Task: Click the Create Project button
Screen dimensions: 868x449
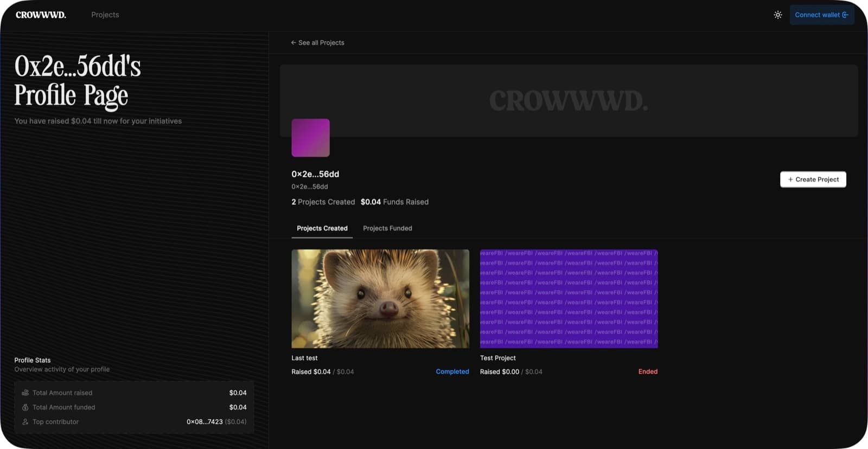Action: tap(813, 179)
